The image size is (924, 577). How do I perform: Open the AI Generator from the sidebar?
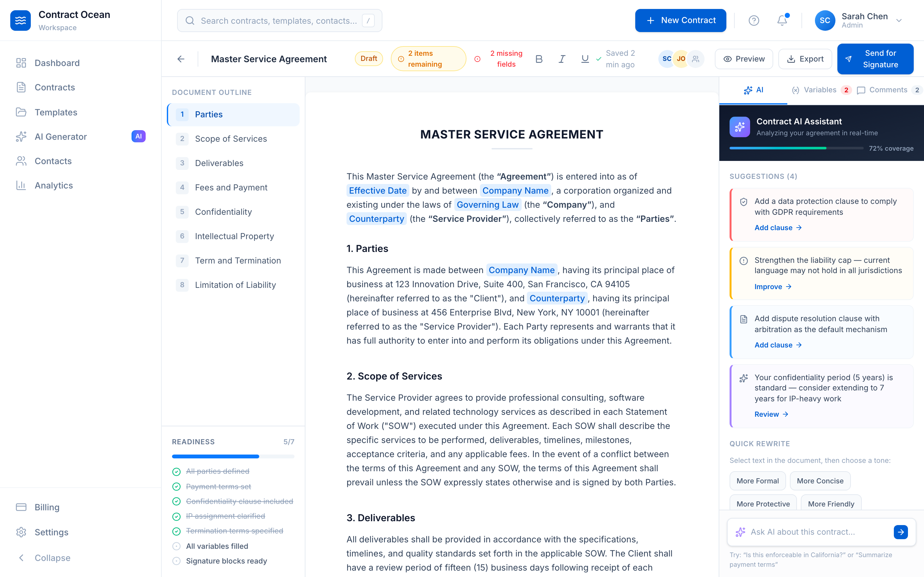61,136
